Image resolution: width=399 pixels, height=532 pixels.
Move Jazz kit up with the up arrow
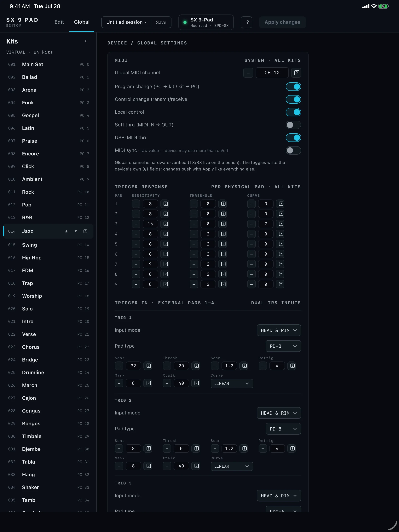pyautogui.click(x=66, y=231)
